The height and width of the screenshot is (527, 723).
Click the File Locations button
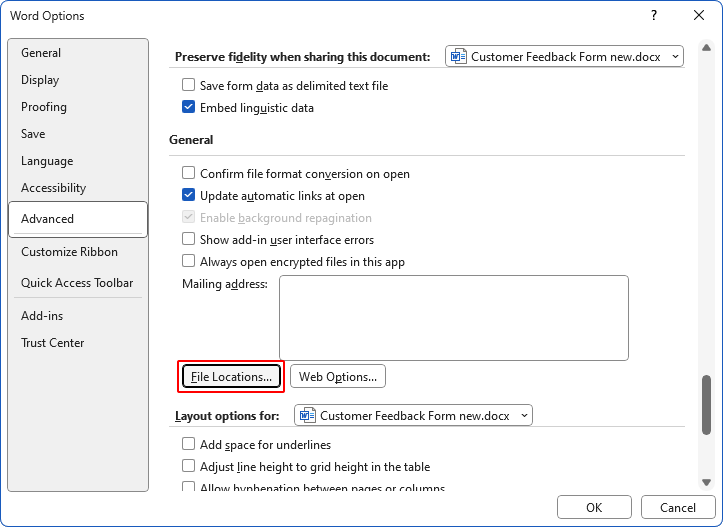[x=231, y=377]
